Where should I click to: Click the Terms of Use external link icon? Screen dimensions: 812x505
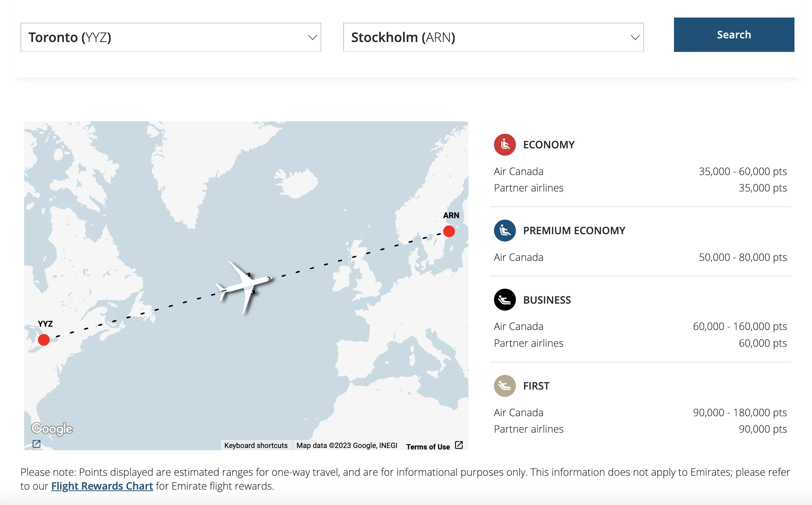click(459, 445)
